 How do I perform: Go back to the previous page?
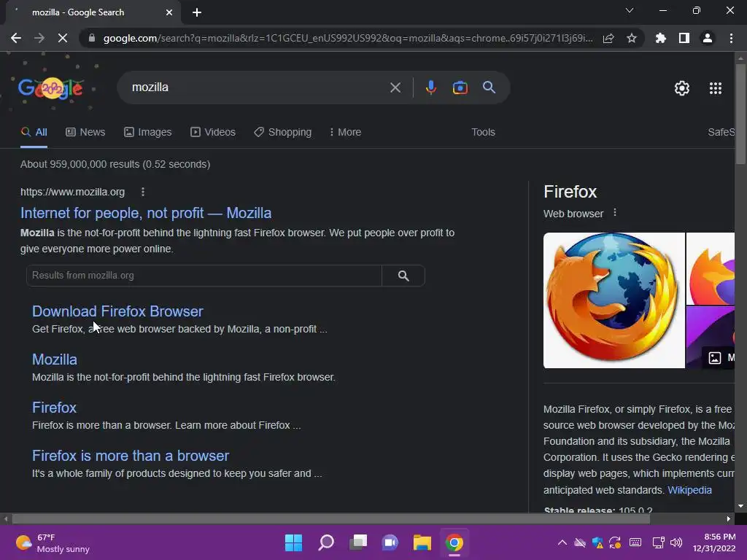click(x=16, y=38)
